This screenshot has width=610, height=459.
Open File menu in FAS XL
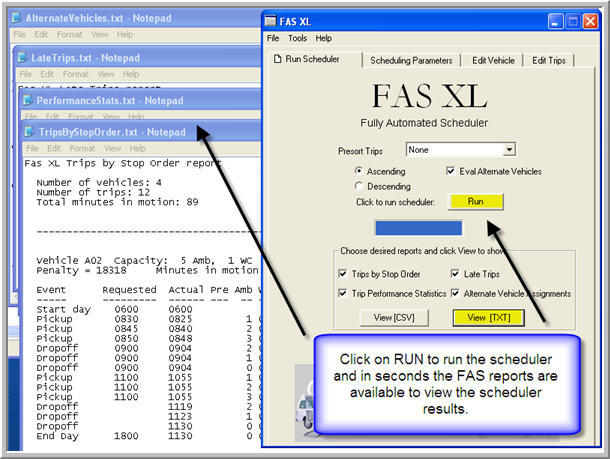(273, 38)
